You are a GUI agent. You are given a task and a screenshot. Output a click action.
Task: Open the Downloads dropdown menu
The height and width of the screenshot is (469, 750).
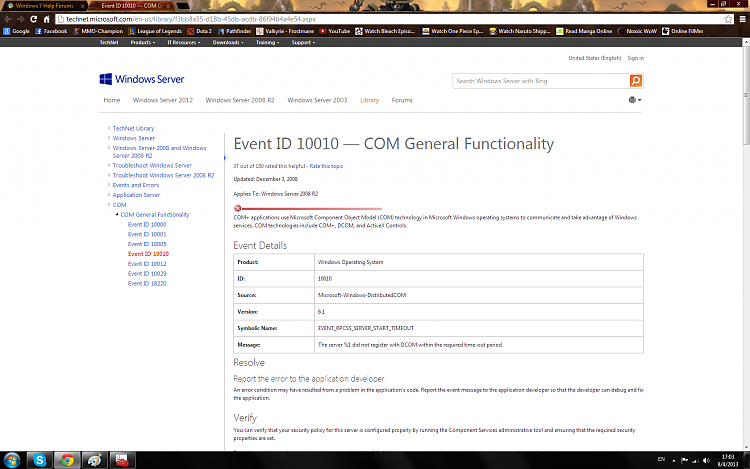pyautogui.click(x=228, y=43)
